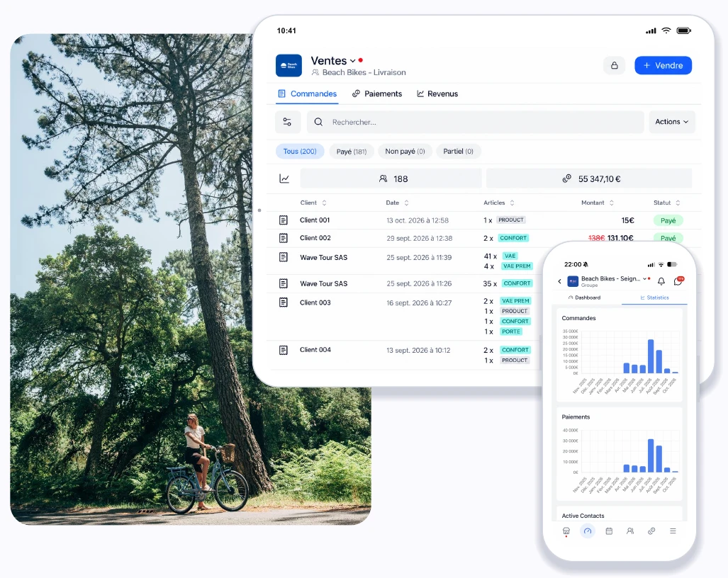Click date 13 oct. 2026 à 12:58
This screenshot has height=578, width=728.
(418, 220)
